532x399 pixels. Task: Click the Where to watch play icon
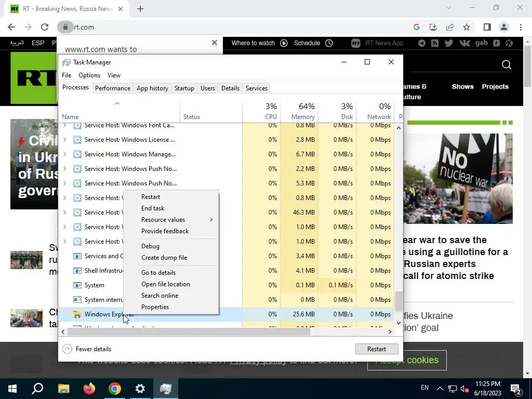coord(284,43)
